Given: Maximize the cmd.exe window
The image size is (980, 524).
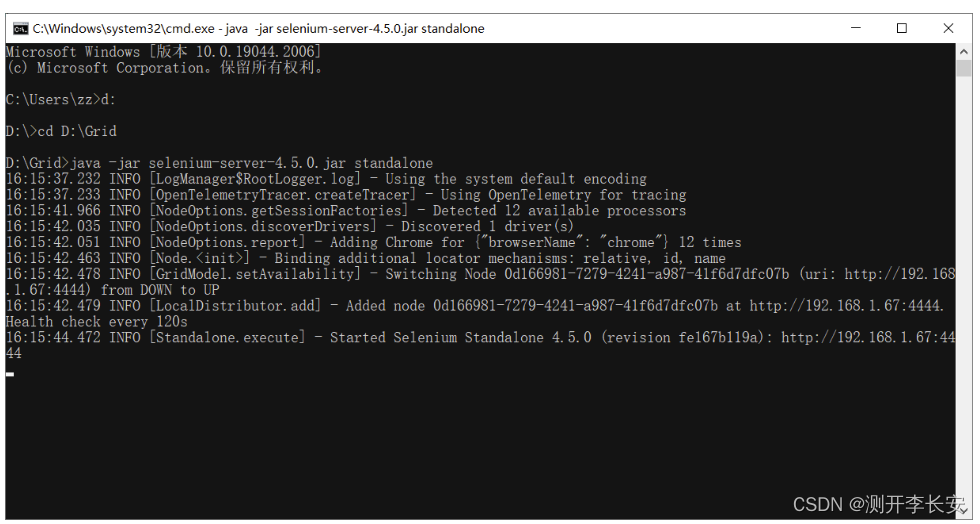Looking at the screenshot, I should point(902,28).
